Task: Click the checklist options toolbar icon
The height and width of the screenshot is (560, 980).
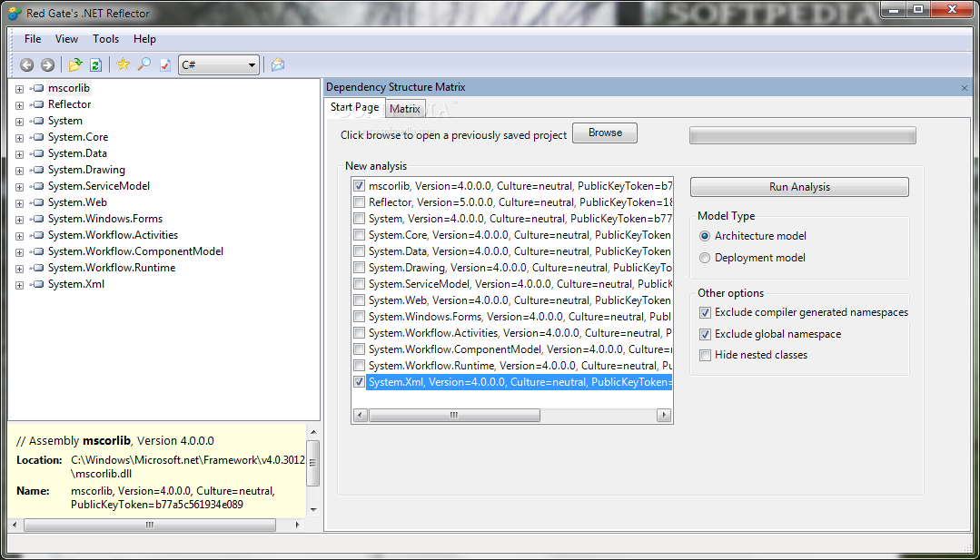Action: coord(165,65)
